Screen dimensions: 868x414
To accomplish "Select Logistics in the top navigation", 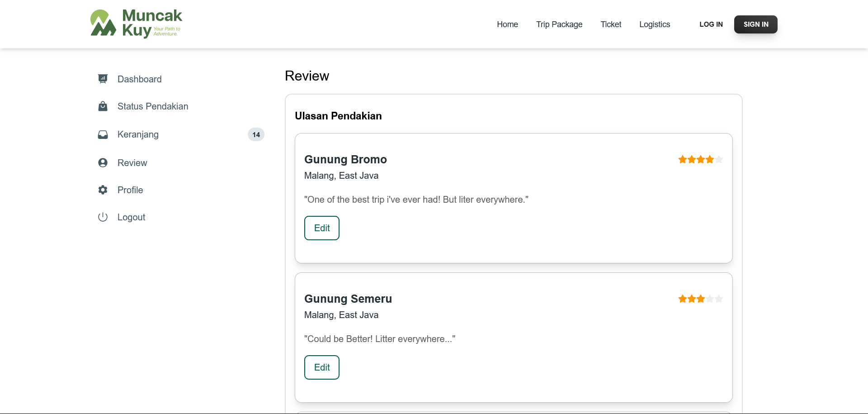I will coord(655,24).
